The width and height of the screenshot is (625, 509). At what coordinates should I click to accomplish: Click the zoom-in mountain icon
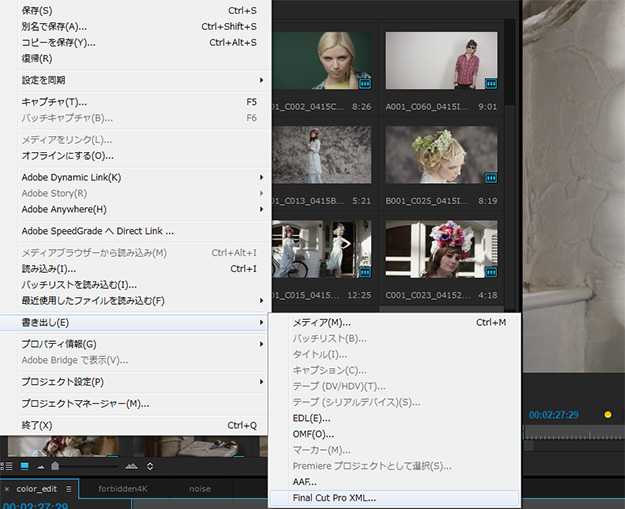[131, 466]
